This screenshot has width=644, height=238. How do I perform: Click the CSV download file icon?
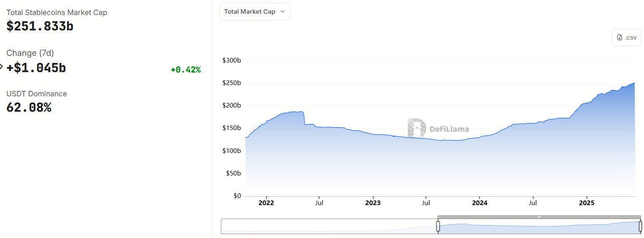tap(619, 38)
